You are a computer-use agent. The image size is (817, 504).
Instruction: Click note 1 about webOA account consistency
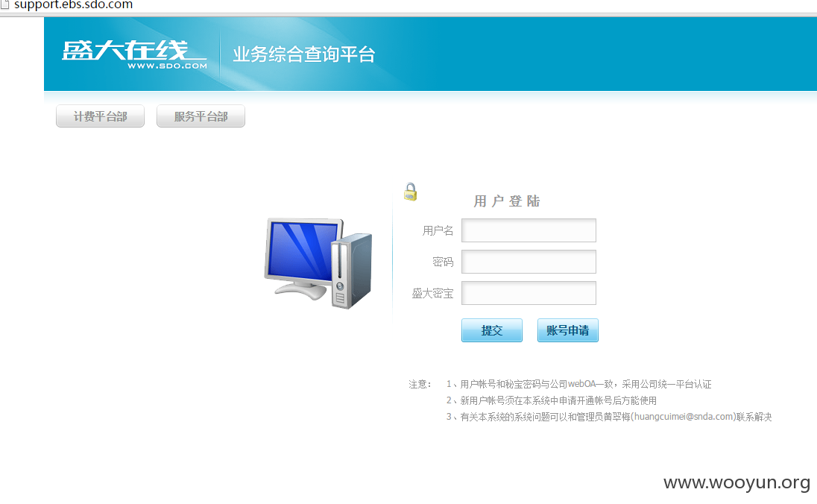tap(578, 384)
